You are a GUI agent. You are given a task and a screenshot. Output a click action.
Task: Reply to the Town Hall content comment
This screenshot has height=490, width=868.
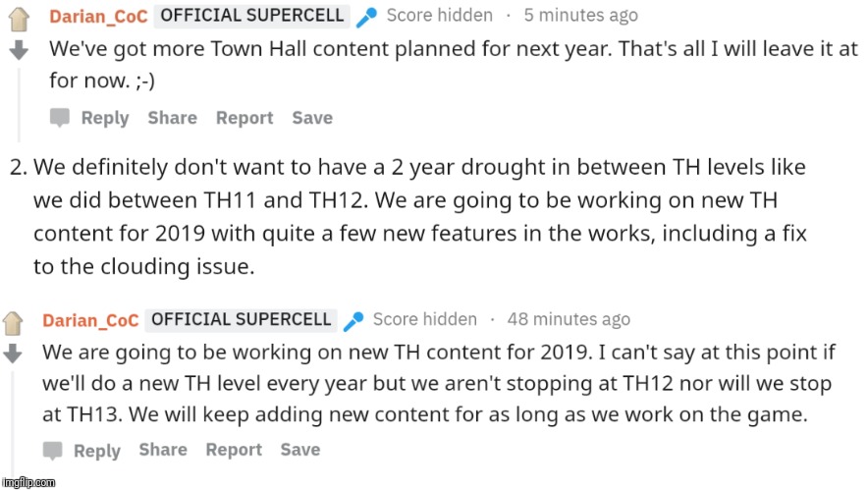point(105,118)
